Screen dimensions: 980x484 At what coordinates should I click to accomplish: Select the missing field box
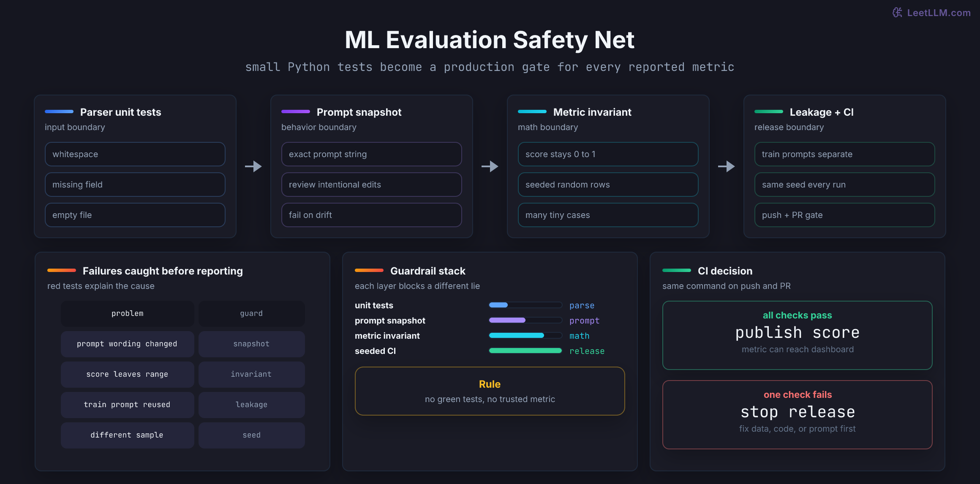[135, 185]
